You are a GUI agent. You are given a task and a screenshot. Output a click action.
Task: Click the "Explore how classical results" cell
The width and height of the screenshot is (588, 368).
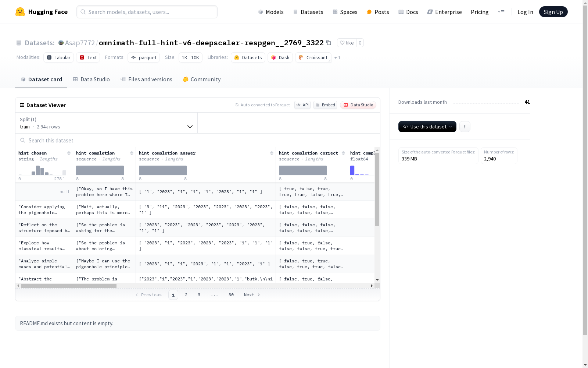[x=44, y=246]
